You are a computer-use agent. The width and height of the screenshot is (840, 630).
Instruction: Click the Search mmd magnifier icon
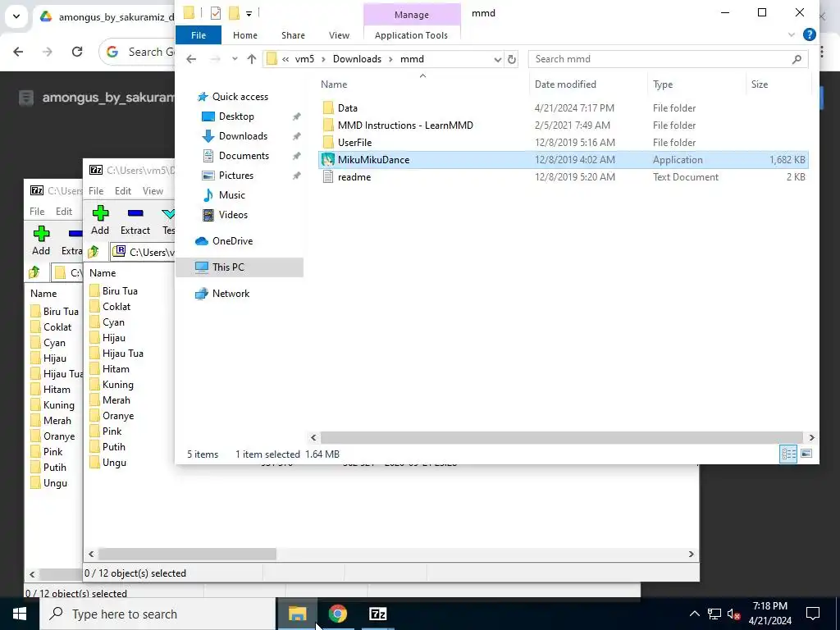tap(797, 59)
